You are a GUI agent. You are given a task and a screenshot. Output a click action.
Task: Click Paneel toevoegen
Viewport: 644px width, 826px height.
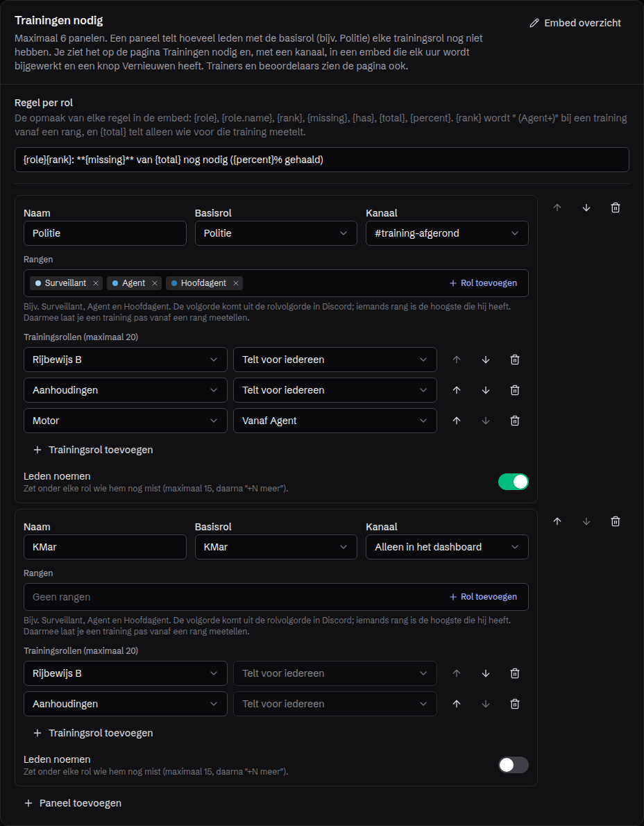tap(73, 803)
